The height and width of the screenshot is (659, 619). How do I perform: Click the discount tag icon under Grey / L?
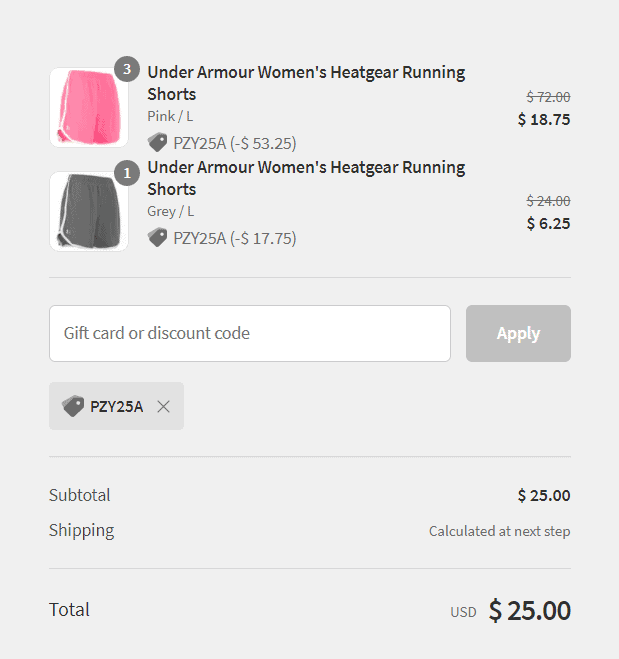coord(158,238)
